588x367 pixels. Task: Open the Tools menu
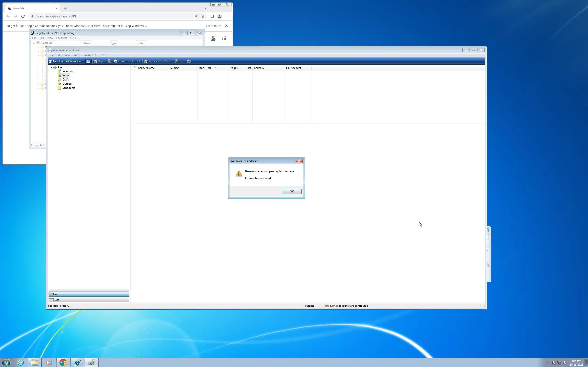click(x=77, y=55)
